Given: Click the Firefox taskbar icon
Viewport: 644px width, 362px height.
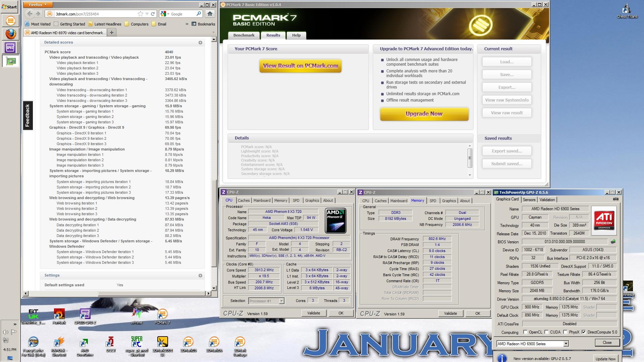Looking at the screenshot, I should click(x=10, y=34).
